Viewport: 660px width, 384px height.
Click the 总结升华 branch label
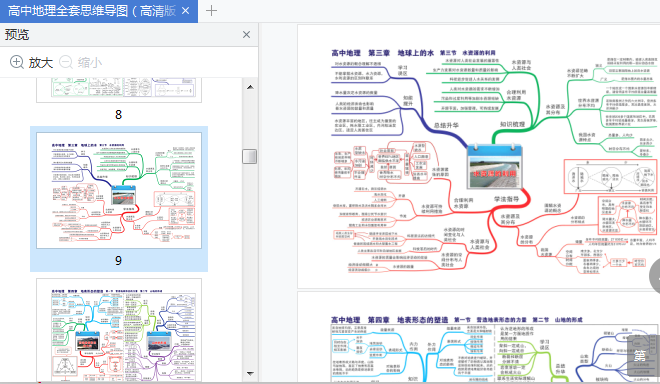pos(446,125)
